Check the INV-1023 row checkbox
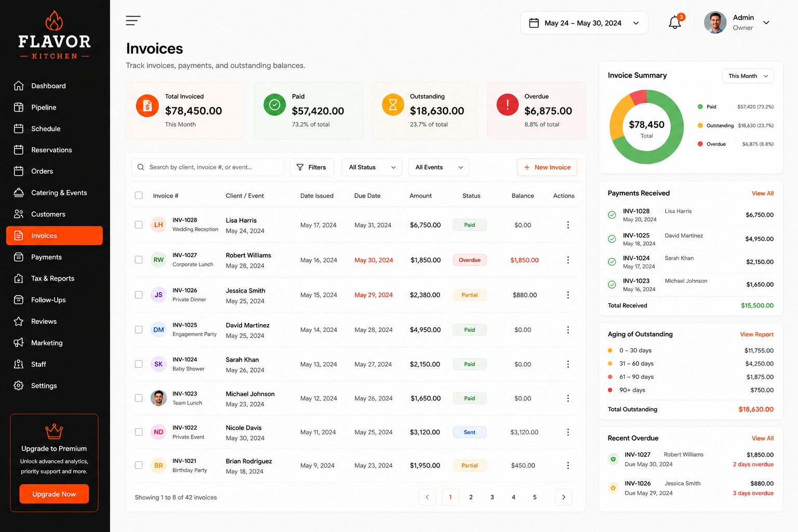Screen dimensions: 798x532 point(139,398)
